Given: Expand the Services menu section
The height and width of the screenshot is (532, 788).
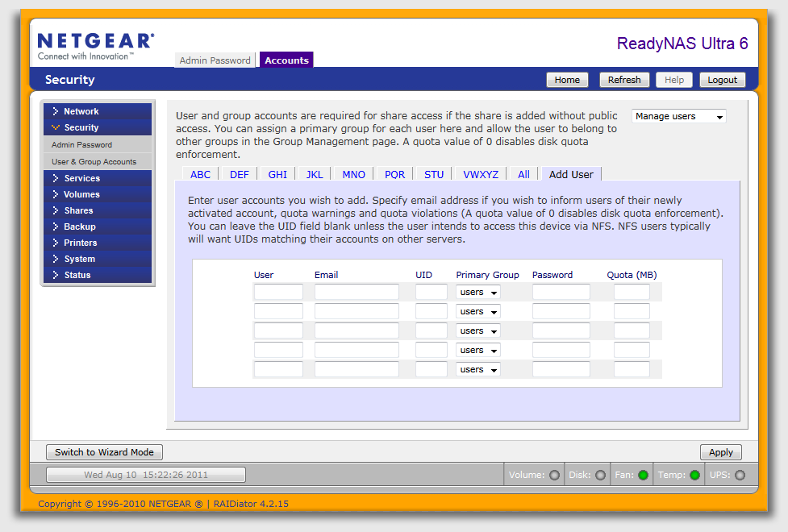Looking at the screenshot, I should click(98, 178).
